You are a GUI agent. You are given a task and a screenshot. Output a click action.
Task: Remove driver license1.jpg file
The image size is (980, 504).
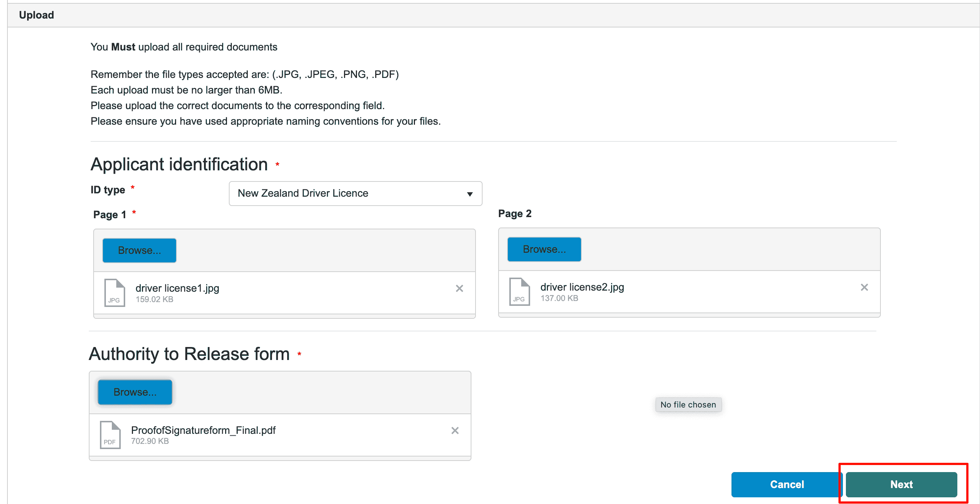[x=459, y=288]
